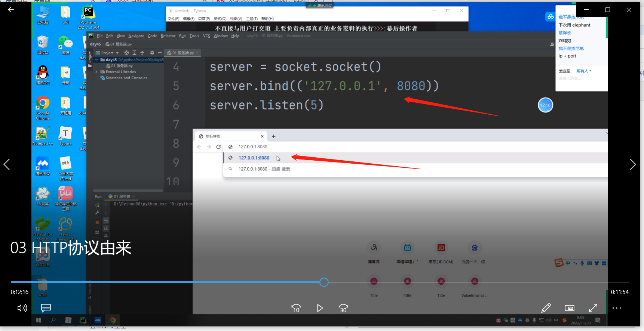Image resolution: width=644 pixels, height=331 pixels.
Task: Select the 127.0.0.1:8080 URL suggestion
Action: pos(415,158)
